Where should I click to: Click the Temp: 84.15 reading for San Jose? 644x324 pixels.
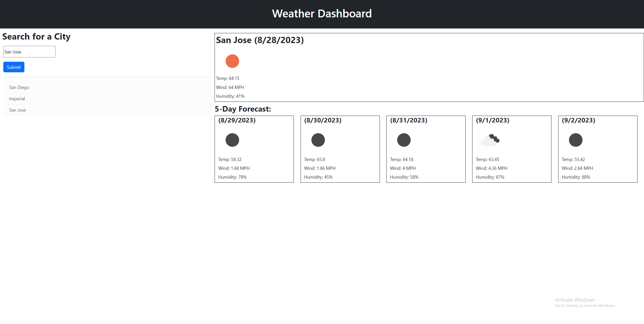pos(227,78)
